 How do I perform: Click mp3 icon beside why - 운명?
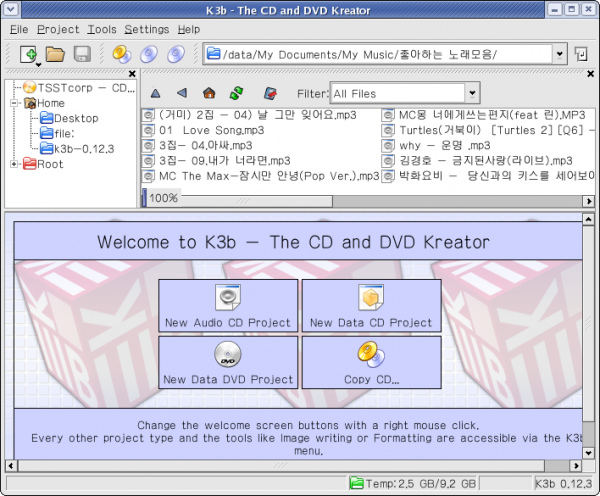pyautogui.click(x=388, y=146)
